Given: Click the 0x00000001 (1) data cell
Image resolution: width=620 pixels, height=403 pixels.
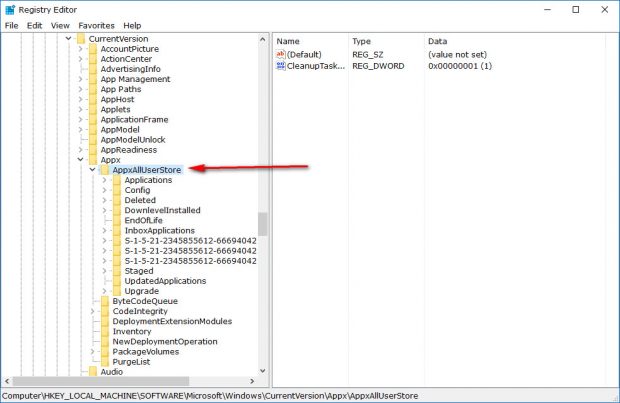Looking at the screenshot, I should (x=460, y=66).
